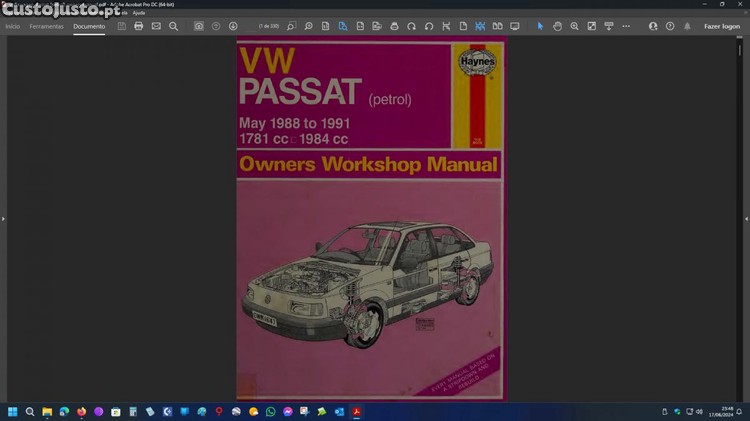Viewport: 750px width, 421px height.
Task: Rotate page clockwise icon
Action: pos(429,26)
